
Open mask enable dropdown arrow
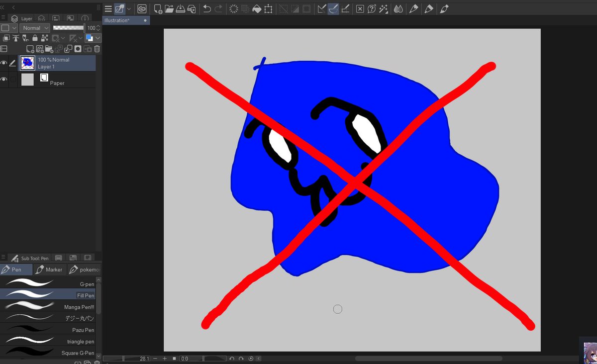tap(64, 38)
